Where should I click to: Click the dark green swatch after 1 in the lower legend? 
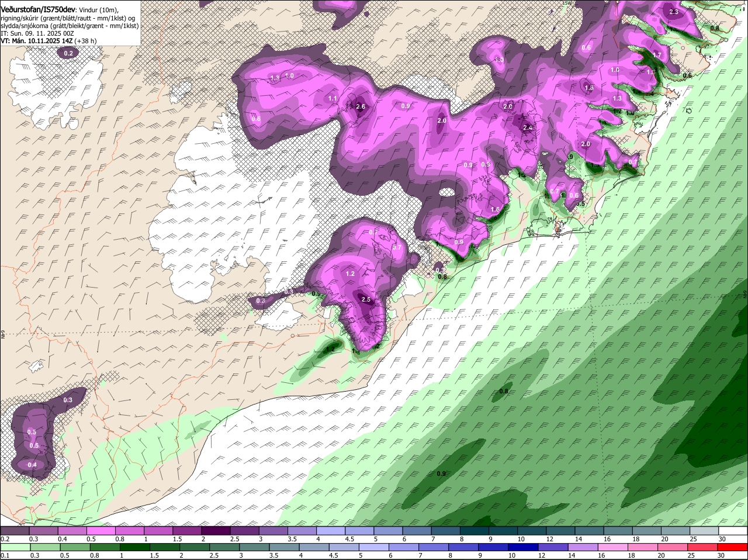(x=134, y=548)
